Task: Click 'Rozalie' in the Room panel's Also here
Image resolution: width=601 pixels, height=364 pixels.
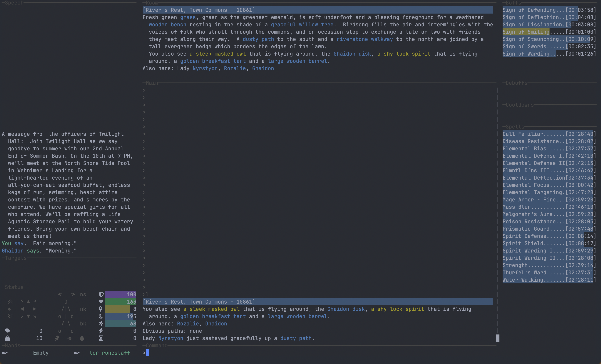Action: coord(235,68)
